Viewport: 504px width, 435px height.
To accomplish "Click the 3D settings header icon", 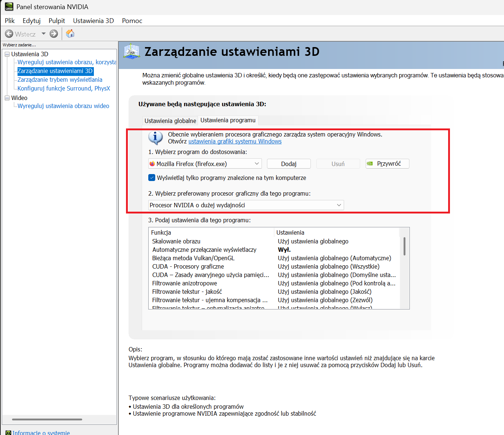I will [131, 51].
